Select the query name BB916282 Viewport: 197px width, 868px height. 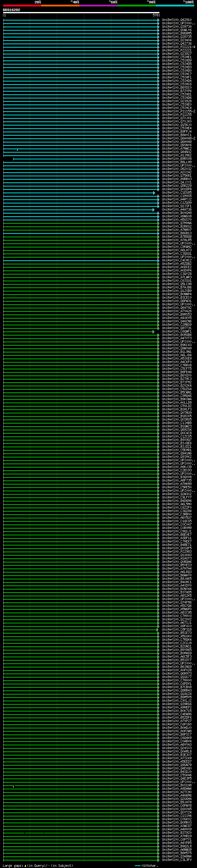[x=11, y=10]
